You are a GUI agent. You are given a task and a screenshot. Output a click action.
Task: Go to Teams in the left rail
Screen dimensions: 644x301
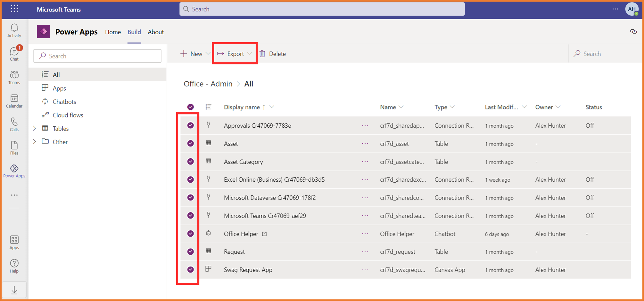click(x=14, y=77)
